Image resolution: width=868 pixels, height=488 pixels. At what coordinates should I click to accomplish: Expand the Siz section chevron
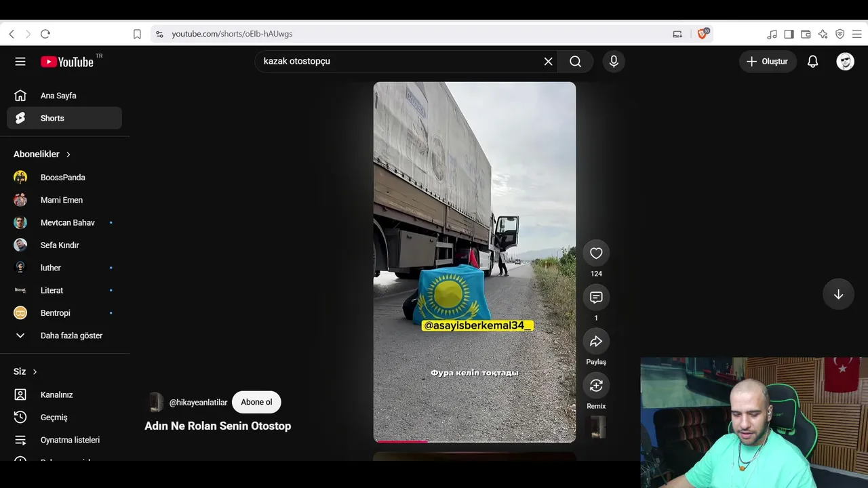click(35, 372)
